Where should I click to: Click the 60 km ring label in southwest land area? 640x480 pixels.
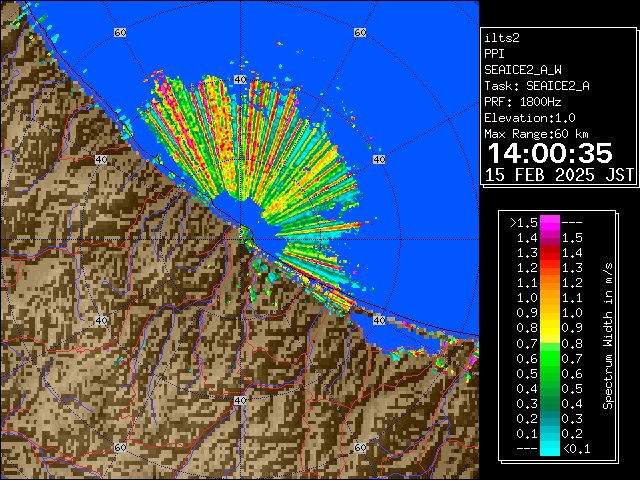coord(120,447)
